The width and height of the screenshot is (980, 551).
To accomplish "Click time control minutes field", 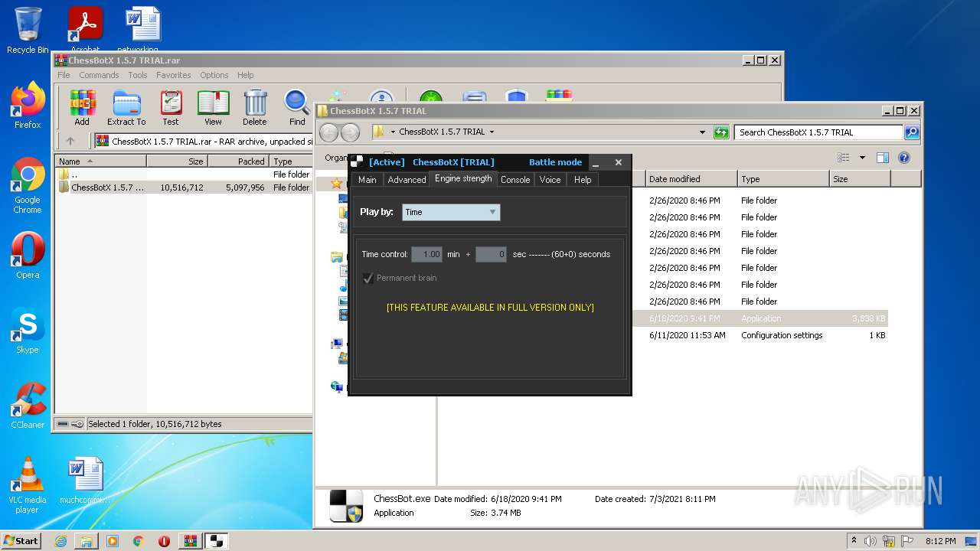I will [x=426, y=254].
